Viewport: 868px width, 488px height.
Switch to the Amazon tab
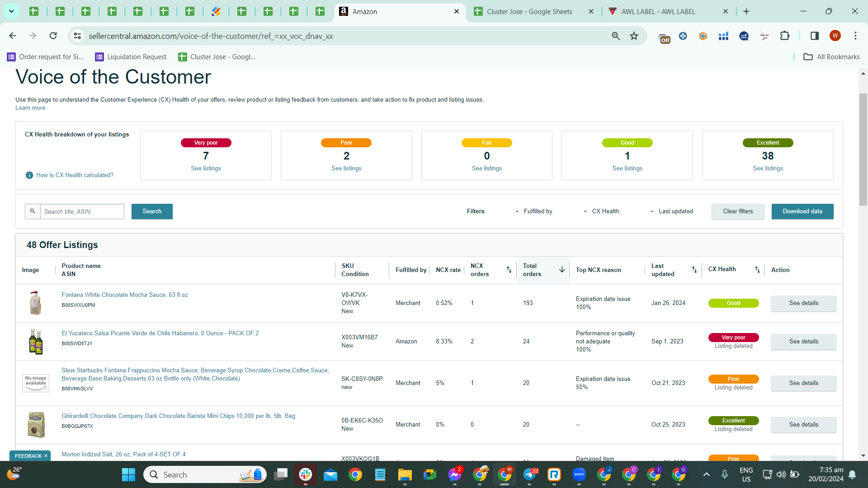pos(400,12)
